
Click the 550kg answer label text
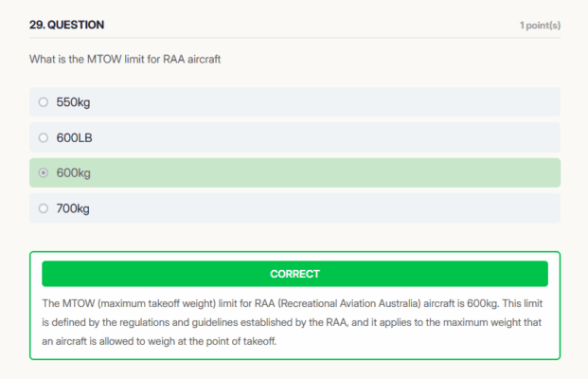coord(73,102)
